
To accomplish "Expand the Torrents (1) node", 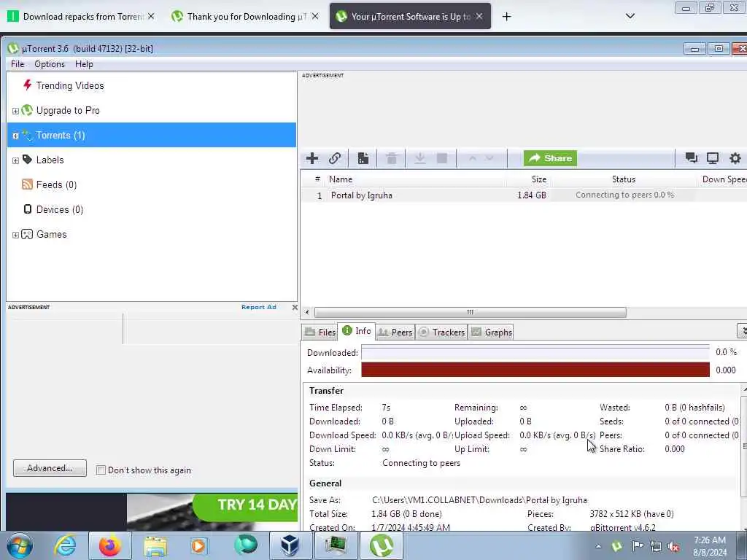I will click(15, 136).
